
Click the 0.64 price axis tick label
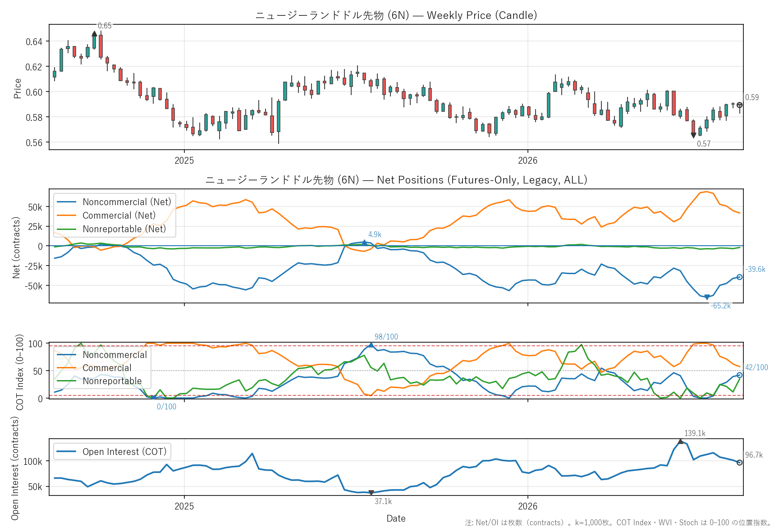pyautogui.click(x=34, y=42)
